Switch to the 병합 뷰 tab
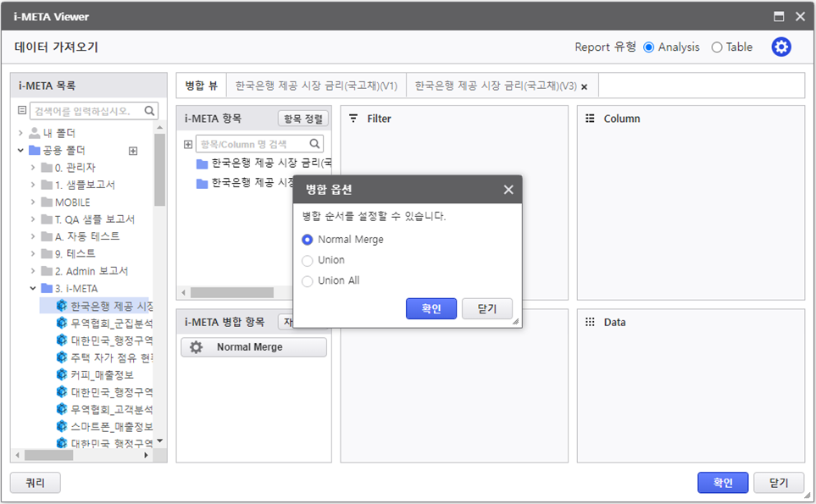 tap(202, 86)
